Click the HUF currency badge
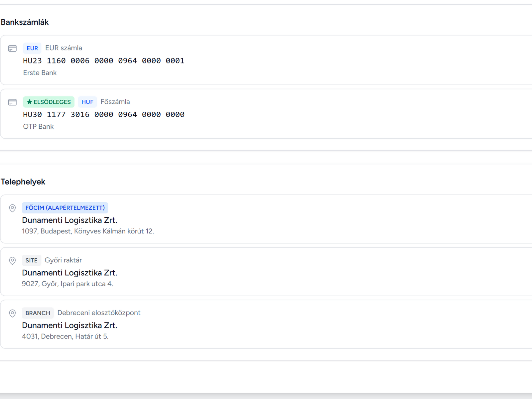 [87, 102]
